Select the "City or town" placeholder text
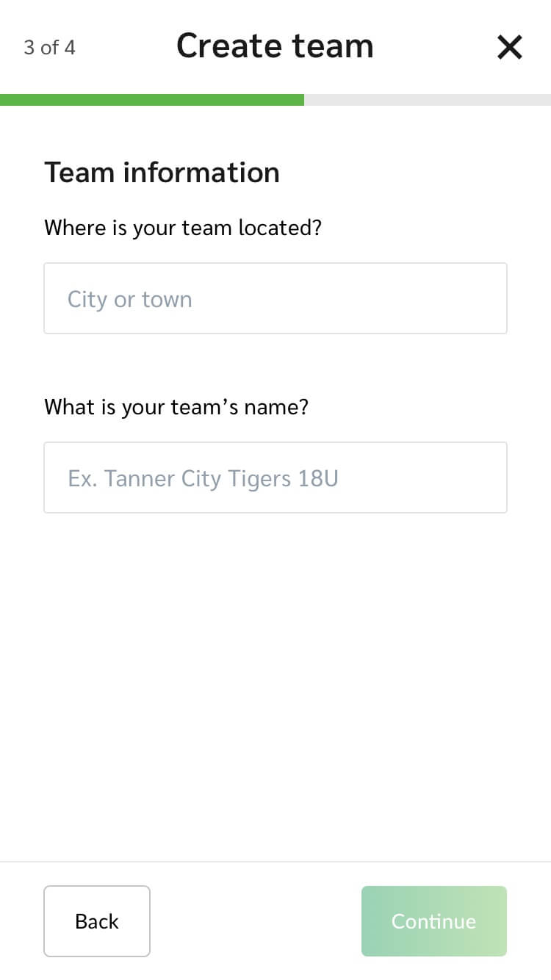This screenshot has height=980, width=551. click(130, 300)
